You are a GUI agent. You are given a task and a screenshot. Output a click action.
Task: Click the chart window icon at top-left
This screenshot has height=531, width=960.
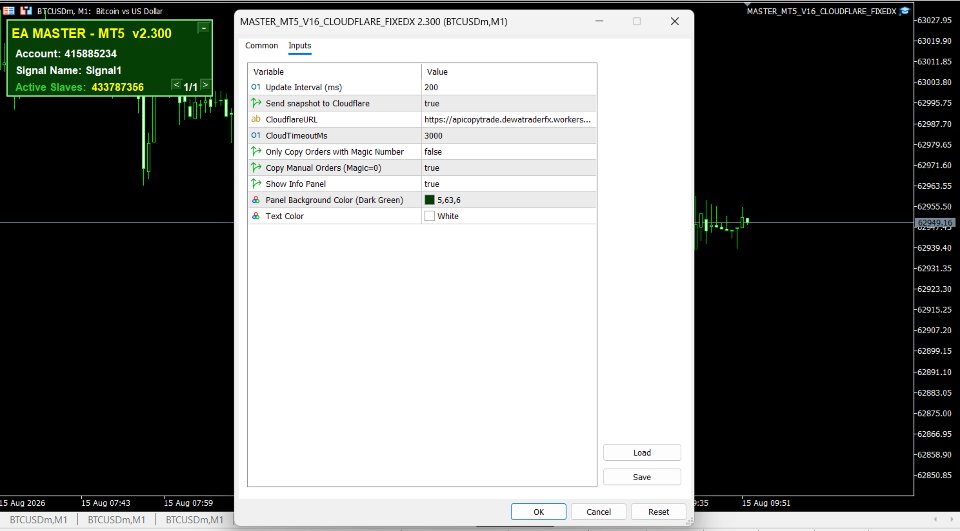tap(9, 10)
